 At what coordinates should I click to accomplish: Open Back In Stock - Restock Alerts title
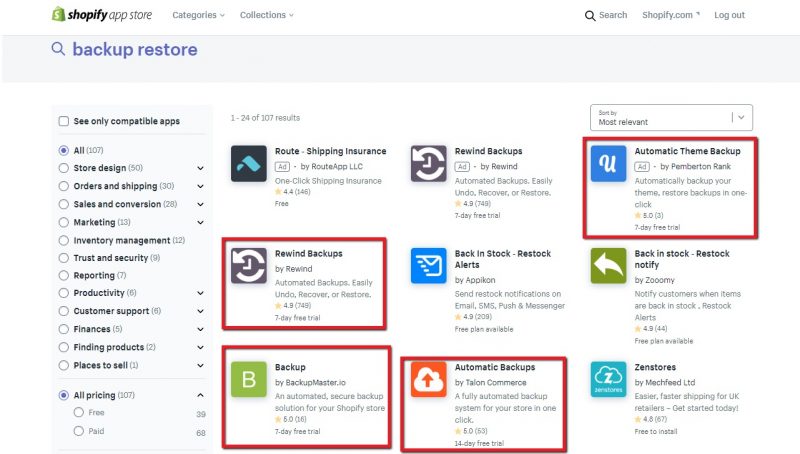pyautogui.click(x=503, y=259)
